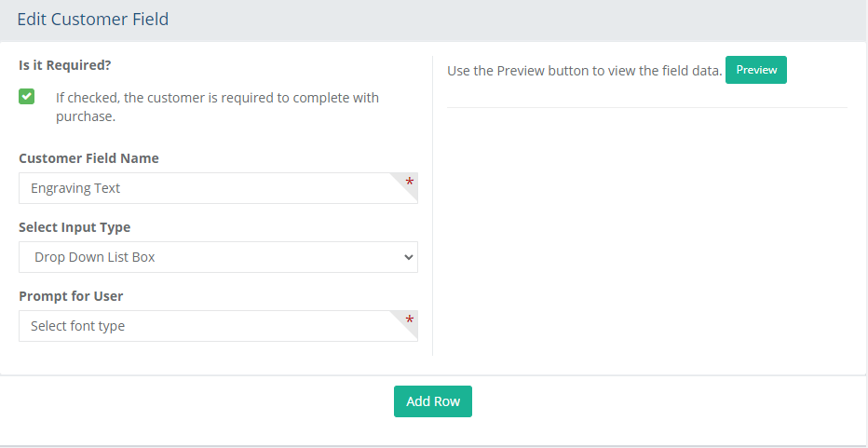Click the Customer Field Name label
This screenshot has width=868, height=448.
88,158
